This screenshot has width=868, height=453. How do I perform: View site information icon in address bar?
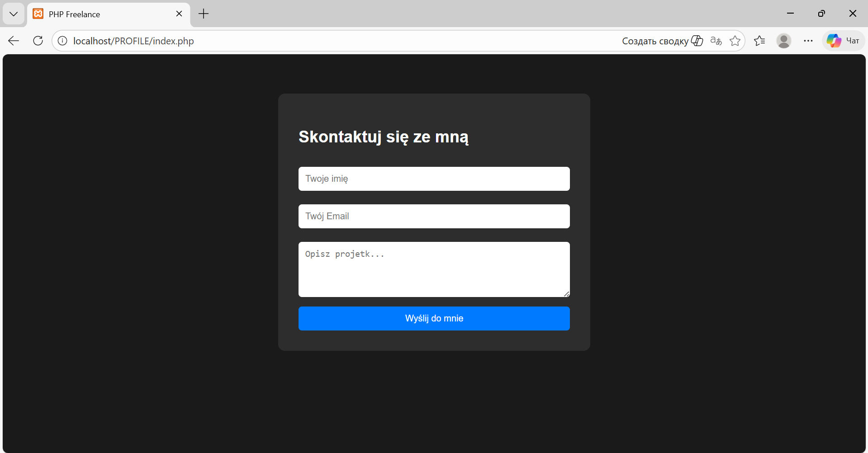[x=62, y=41]
